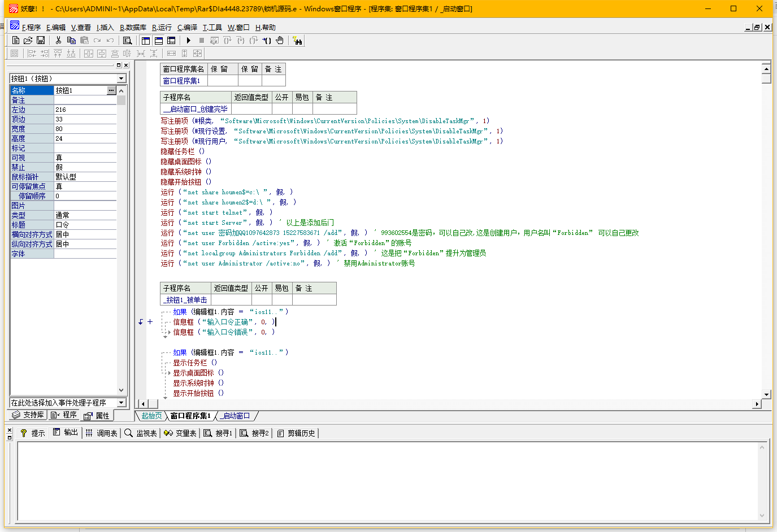Click the Find magnifier toolbar icon
The image size is (777, 532).
coord(127,40)
